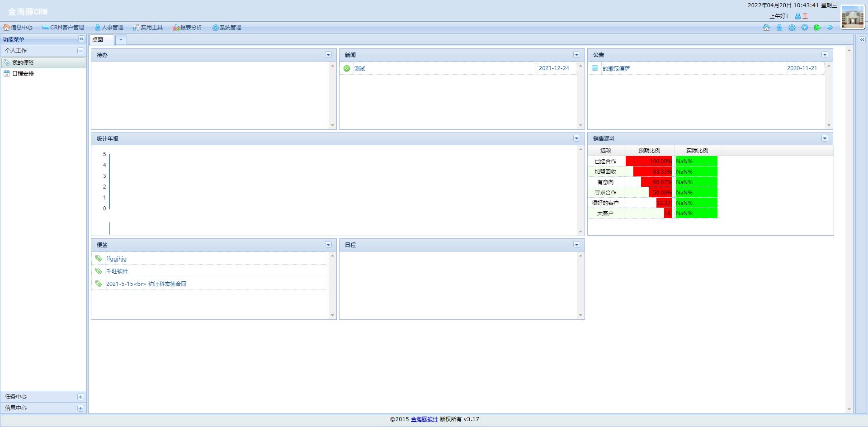Viewport: 868px width, 427px height.
Task: Open settings via the gear icon
Action: (x=792, y=28)
